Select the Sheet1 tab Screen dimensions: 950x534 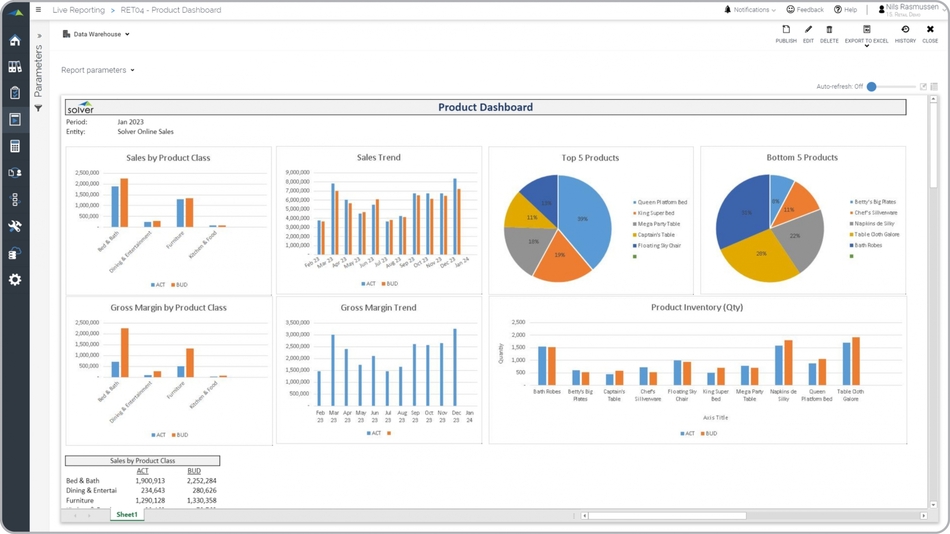tap(127, 515)
